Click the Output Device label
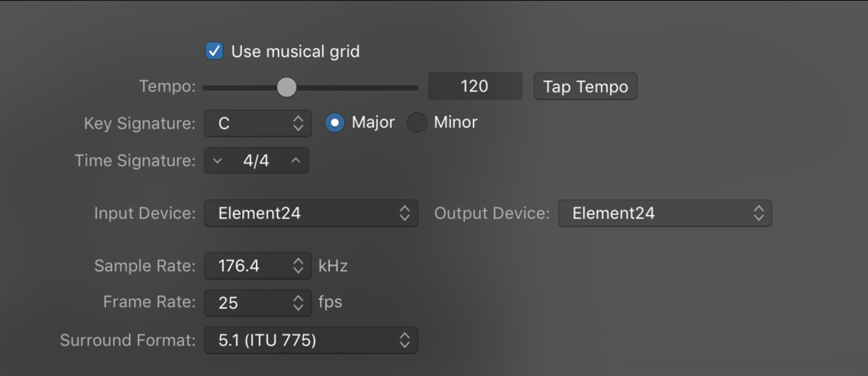The height and width of the screenshot is (376, 868). coord(492,213)
